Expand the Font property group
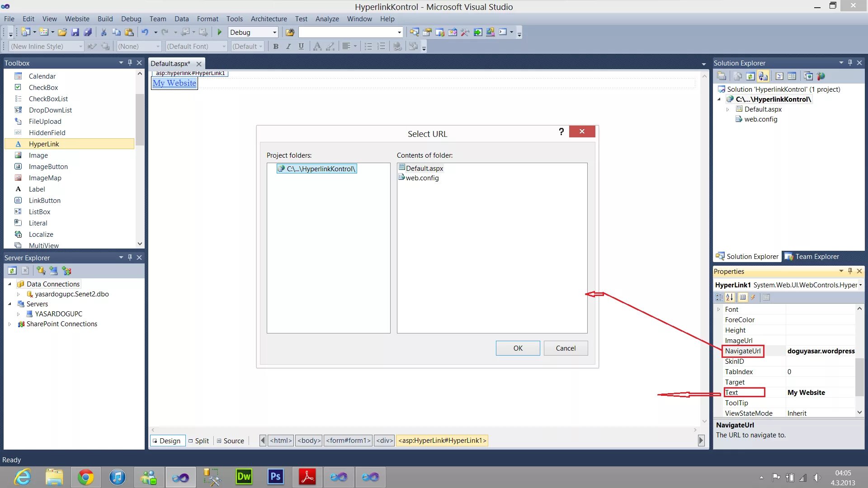This screenshot has height=488, width=868. coord(718,310)
